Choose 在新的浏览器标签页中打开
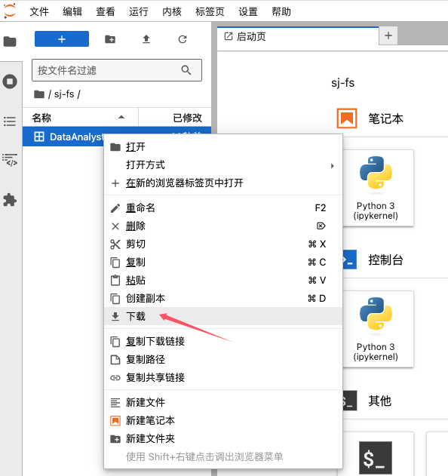Screen dimensions: 448x476 point(223,183)
